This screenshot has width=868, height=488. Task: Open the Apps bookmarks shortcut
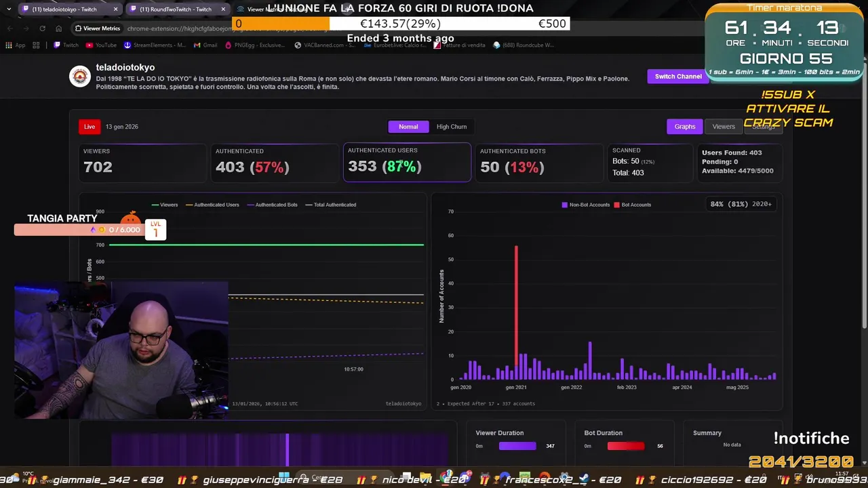[16, 45]
